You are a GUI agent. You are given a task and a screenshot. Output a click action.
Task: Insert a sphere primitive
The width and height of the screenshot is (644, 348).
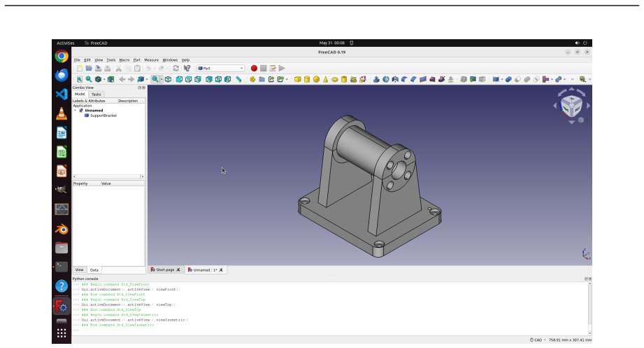tap(316, 79)
